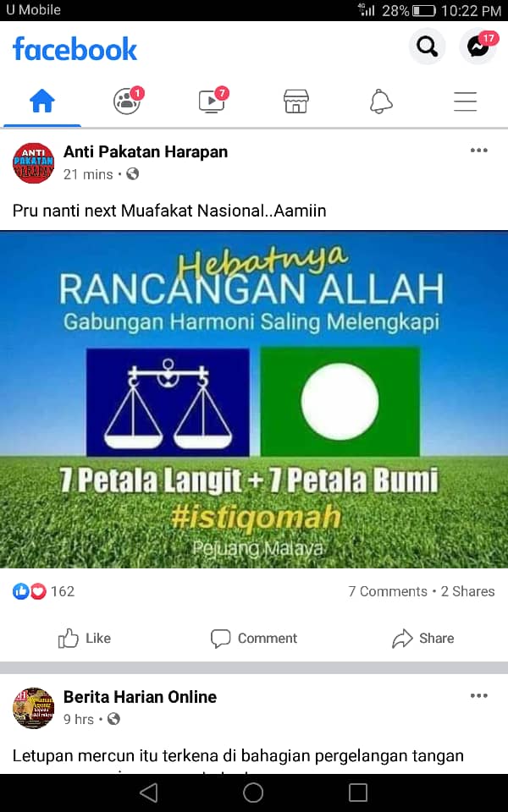Open the hamburger menu
Image resolution: width=508 pixels, height=812 pixels.
click(x=465, y=101)
